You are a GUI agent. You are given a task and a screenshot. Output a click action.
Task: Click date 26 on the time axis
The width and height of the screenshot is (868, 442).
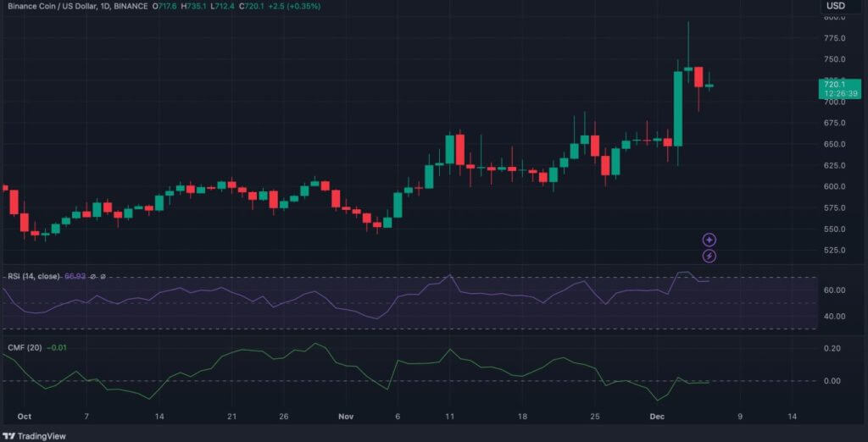[284, 417]
